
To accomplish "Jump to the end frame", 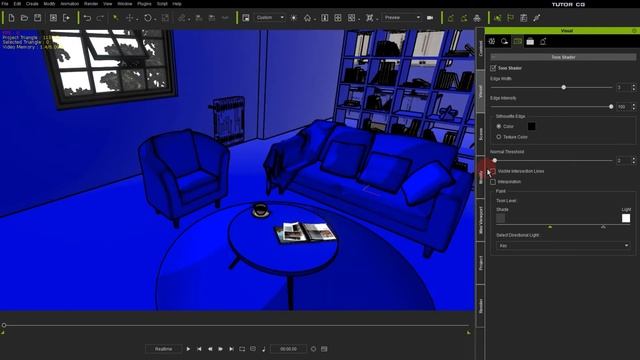I will pos(231,349).
